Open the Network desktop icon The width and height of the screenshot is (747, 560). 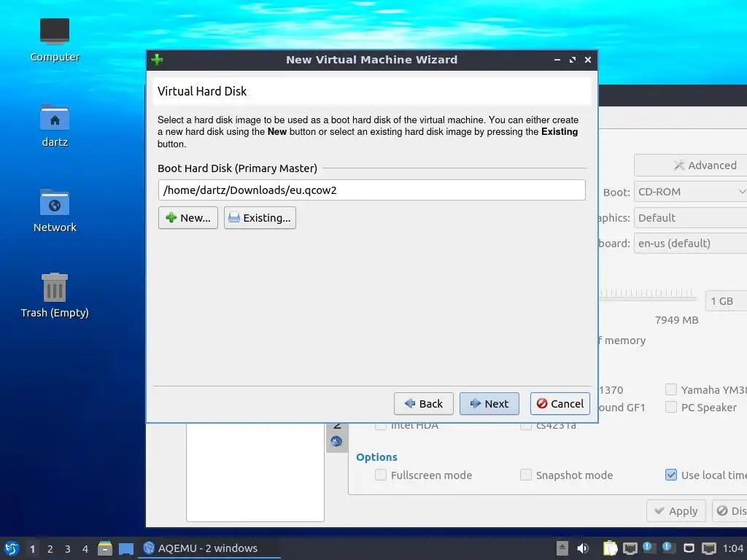[55, 211]
